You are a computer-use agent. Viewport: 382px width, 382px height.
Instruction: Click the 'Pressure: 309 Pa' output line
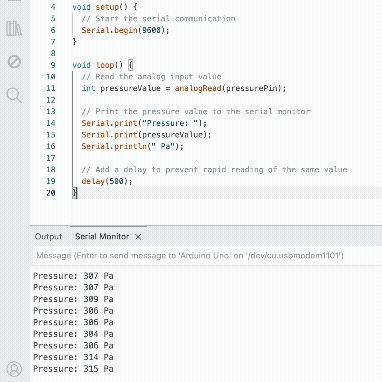73,299
